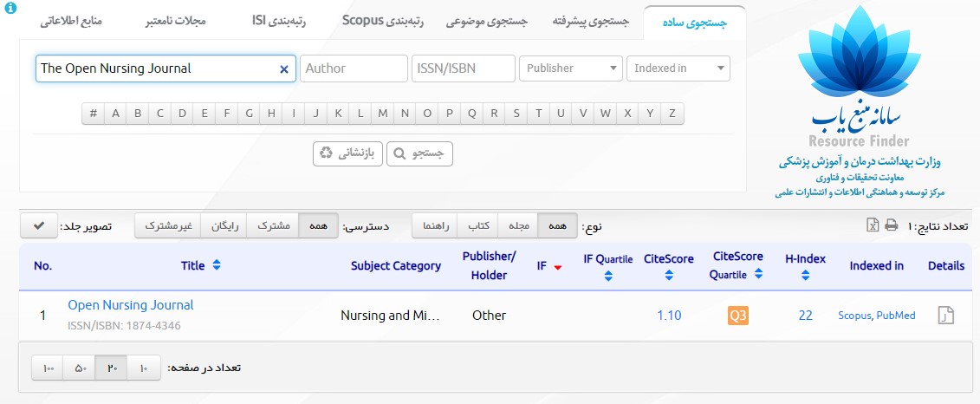Select the مجله type filter

[518, 226]
